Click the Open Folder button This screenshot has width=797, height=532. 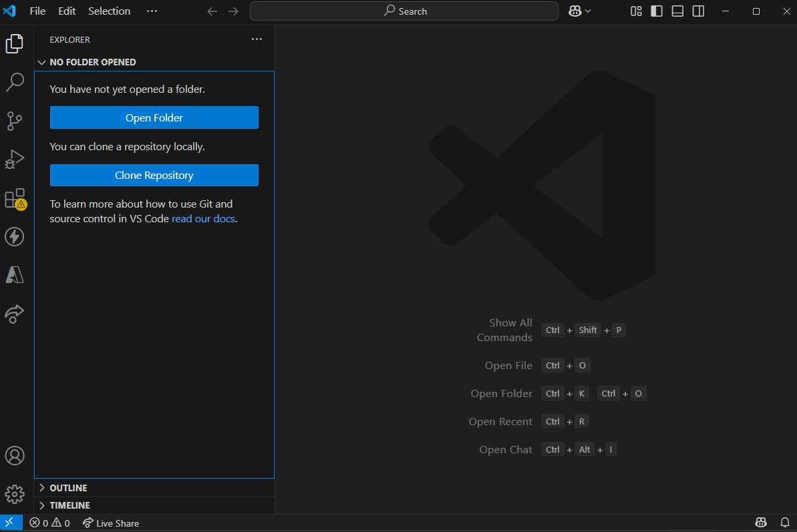154,117
